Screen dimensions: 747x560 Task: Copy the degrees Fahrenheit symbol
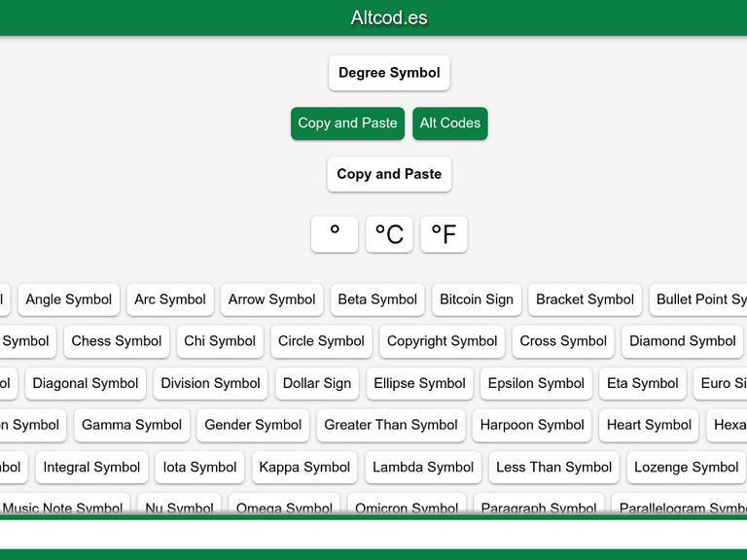tap(444, 234)
